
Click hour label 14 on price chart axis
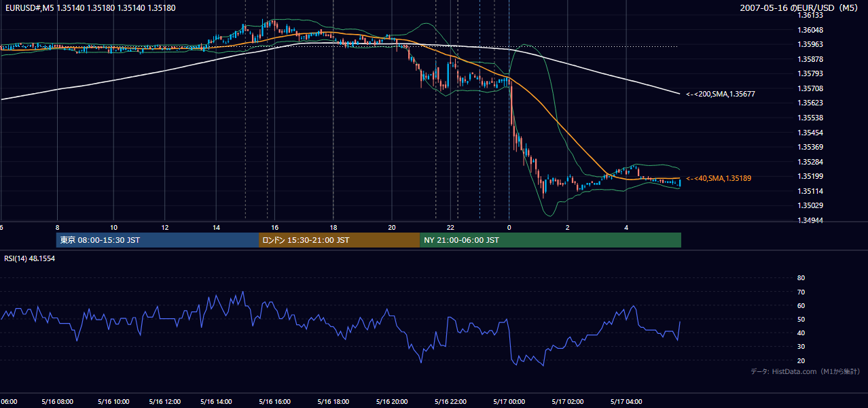click(216, 227)
